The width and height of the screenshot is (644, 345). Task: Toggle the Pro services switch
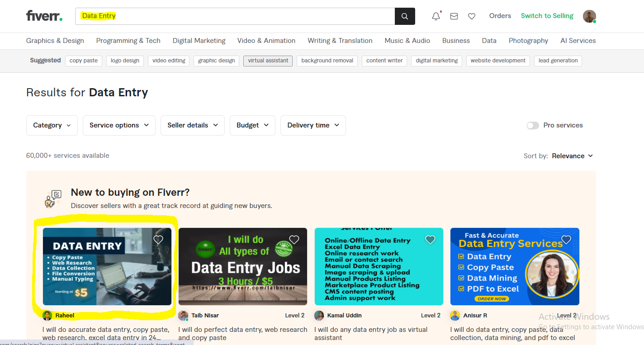pos(533,125)
